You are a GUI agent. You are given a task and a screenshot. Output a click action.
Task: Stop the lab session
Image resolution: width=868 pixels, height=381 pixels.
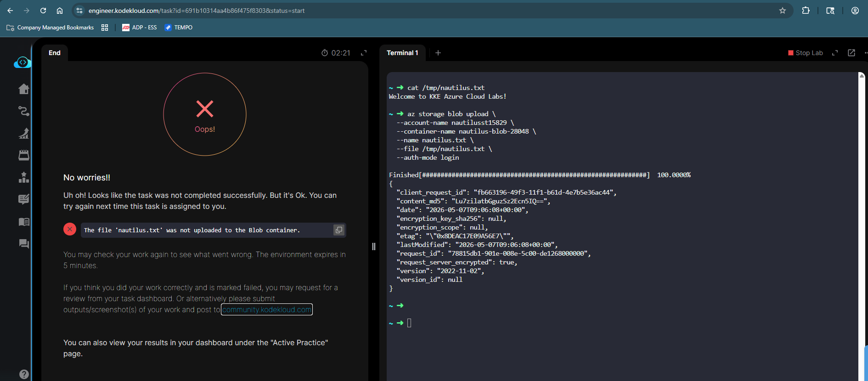[806, 53]
